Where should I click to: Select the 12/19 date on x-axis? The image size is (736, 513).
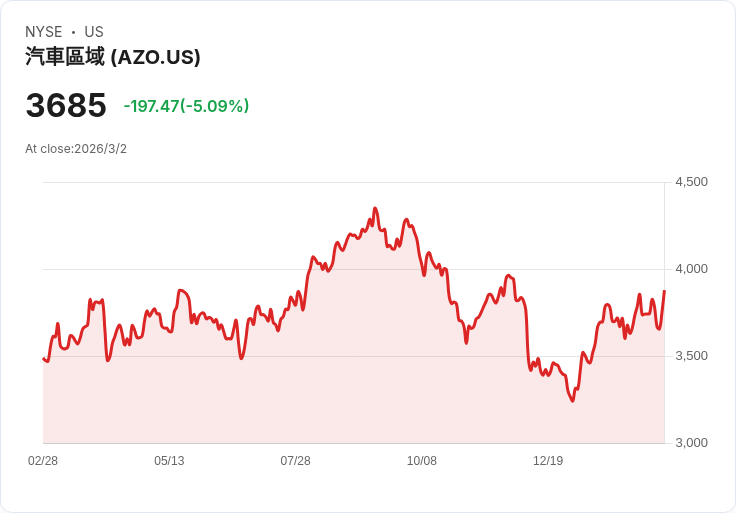[548, 461]
